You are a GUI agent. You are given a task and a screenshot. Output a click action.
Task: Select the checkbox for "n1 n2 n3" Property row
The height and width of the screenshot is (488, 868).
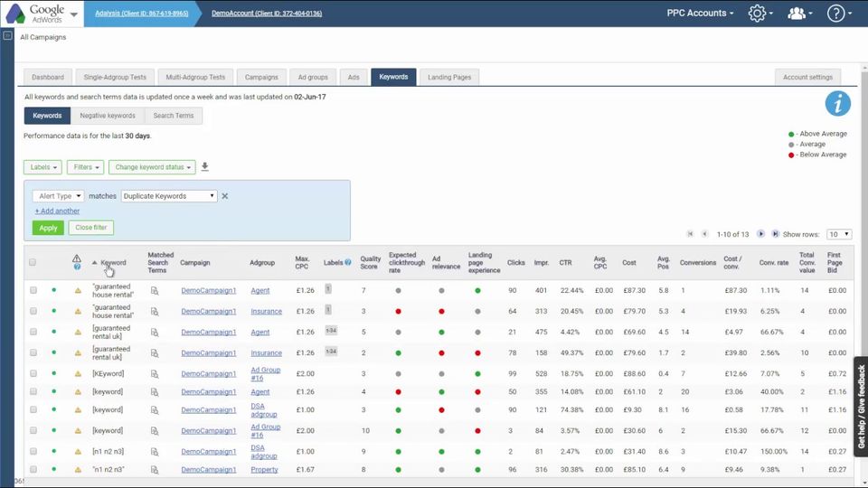click(33, 470)
